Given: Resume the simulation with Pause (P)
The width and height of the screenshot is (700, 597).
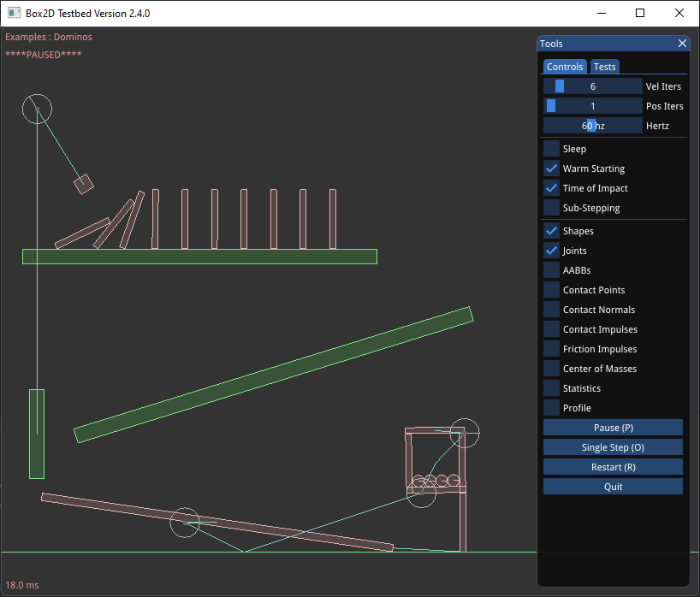Looking at the screenshot, I should pyautogui.click(x=613, y=427).
